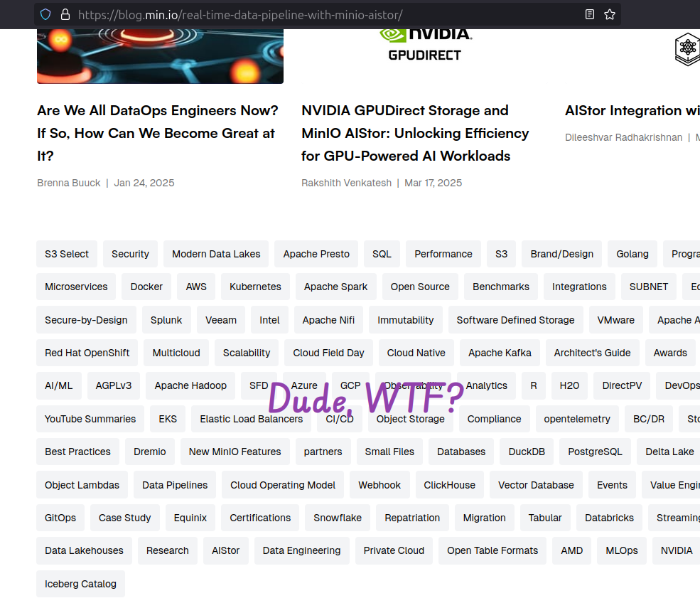Select the Snowflake tag
The width and height of the screenshot is (700, 608).
pos(338,517)
